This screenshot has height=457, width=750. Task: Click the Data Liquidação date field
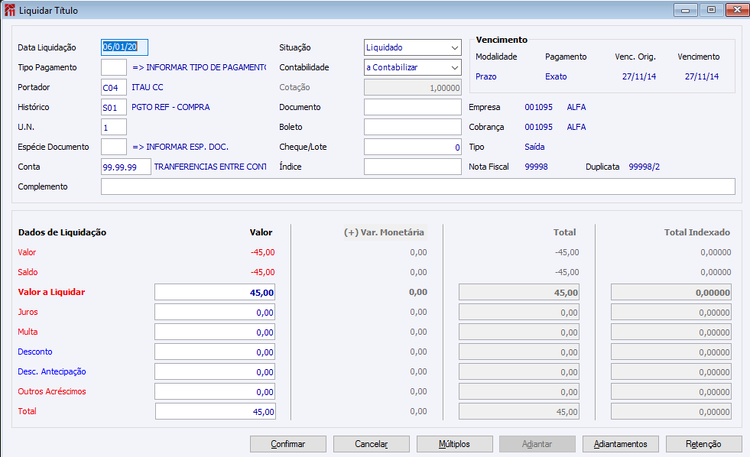[x=124, y=47]
